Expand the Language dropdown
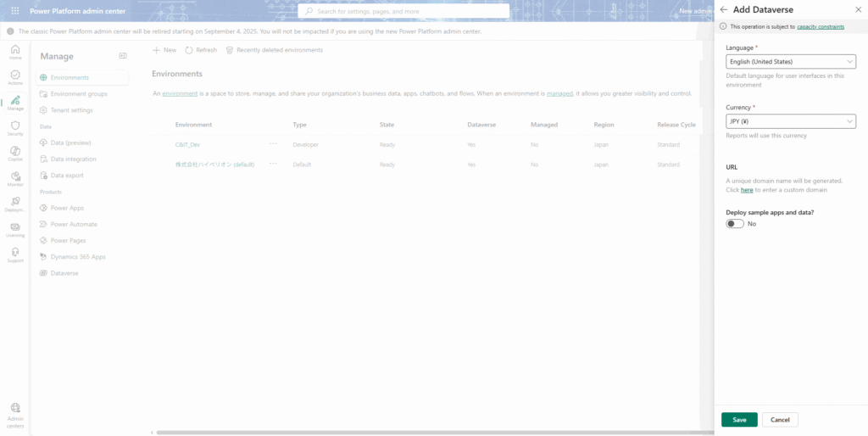Image resolution: width=868 pixels, height=436 pixels. pos(790,62)
